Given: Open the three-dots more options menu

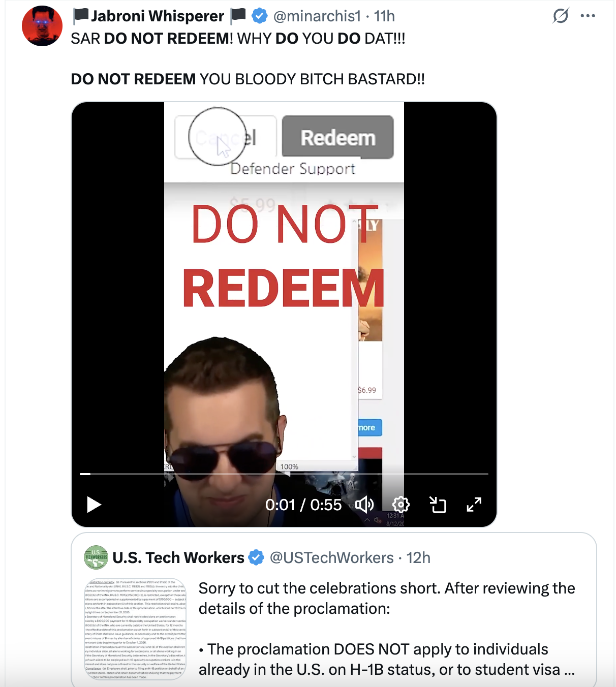Looking at the screenshot, I should 588,16.
